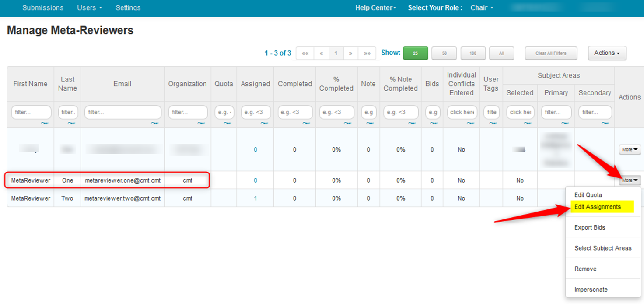Open the Actions dropdown above the table
Viewport: 644px width, 304px height.
(607, 53)
